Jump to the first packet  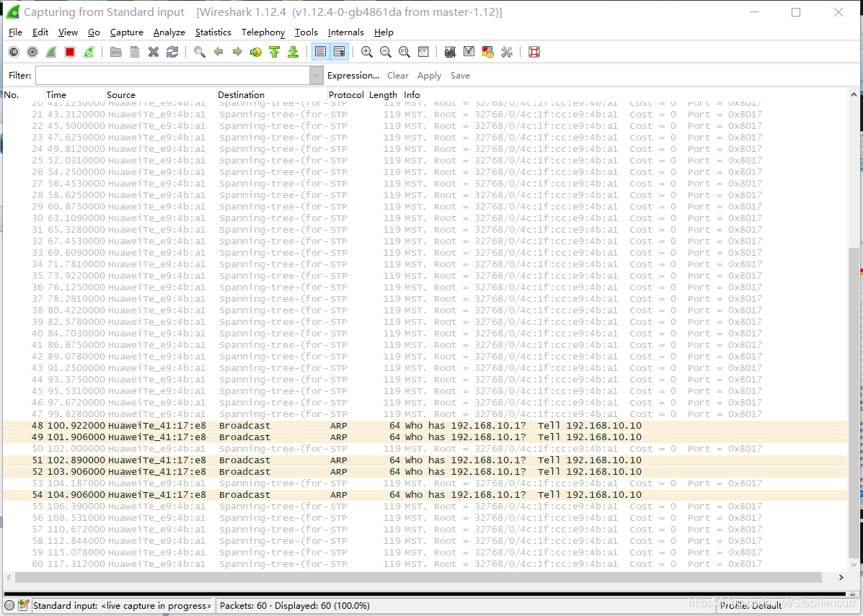point(275,52)
